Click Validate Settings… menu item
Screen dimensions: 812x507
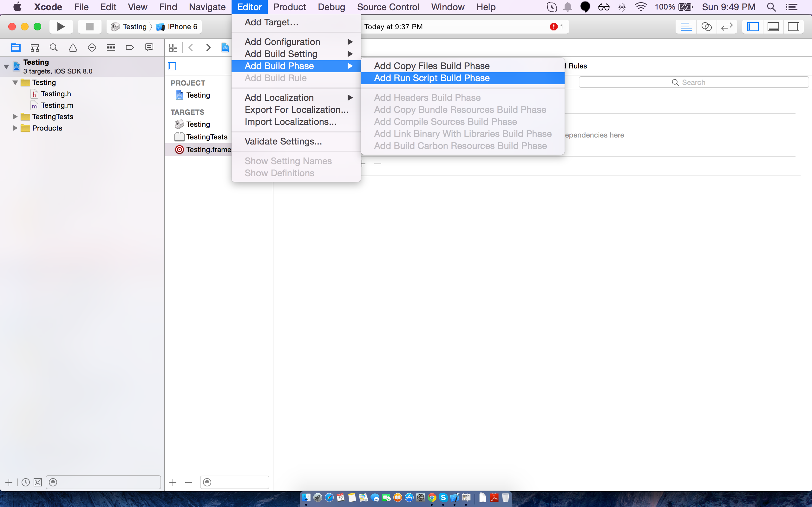(283, 142)
